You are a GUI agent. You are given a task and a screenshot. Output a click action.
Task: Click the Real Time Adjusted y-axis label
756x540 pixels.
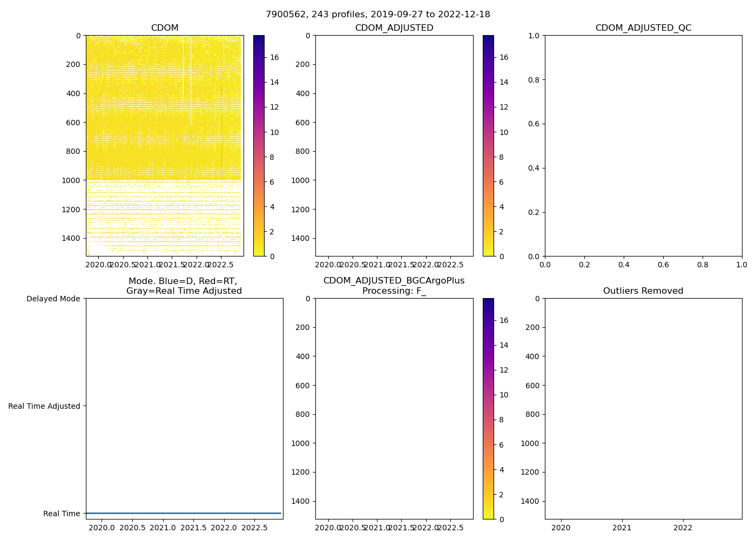(44, 406)
